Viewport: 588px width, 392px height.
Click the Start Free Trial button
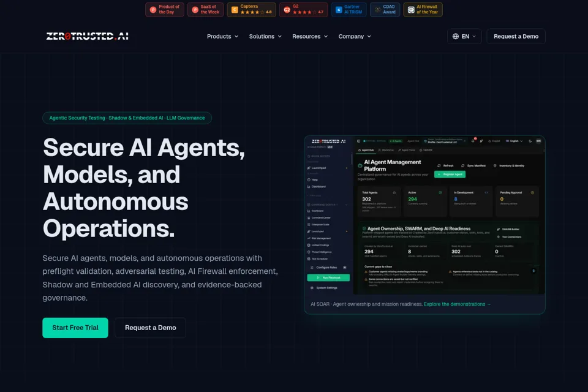click(75, 328)
